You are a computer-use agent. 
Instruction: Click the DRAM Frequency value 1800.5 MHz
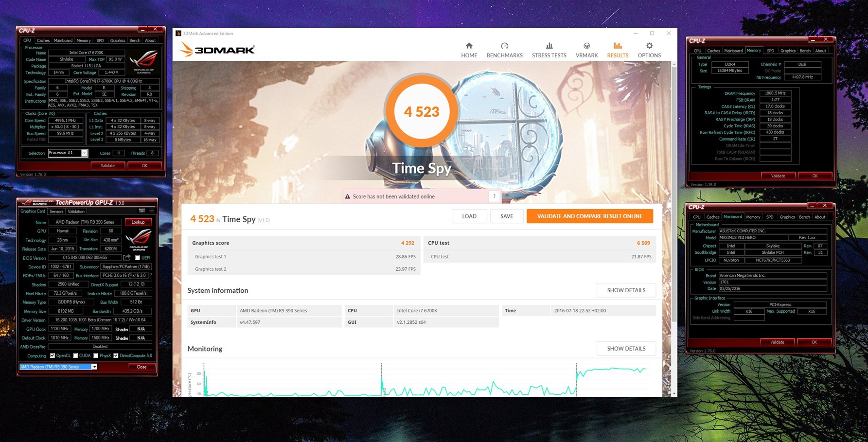[x=775, y=93]
